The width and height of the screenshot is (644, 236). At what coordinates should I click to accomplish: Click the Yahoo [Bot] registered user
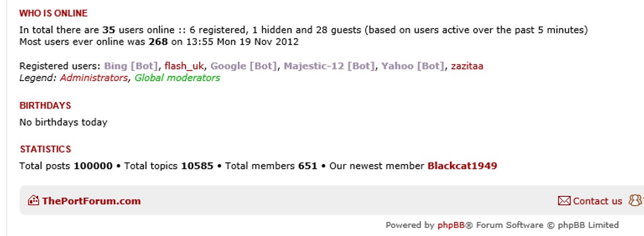tap(413, 66)
